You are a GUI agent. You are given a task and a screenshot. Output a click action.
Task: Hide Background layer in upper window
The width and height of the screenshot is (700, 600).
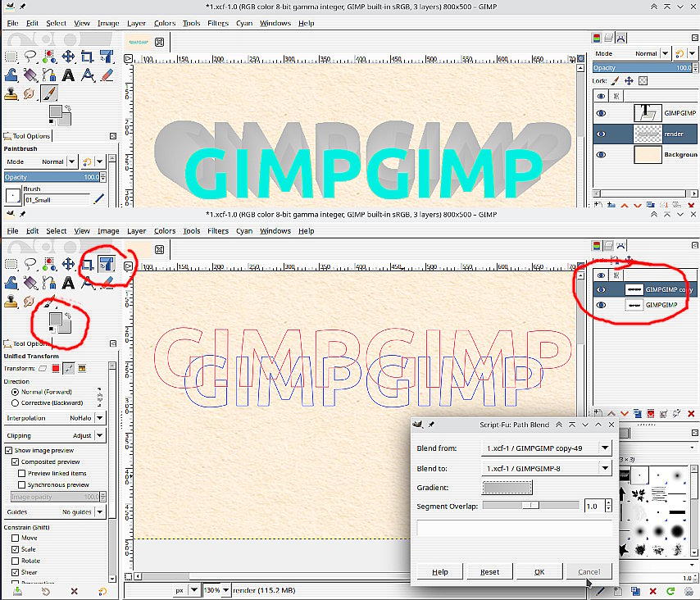coord(602,154)
